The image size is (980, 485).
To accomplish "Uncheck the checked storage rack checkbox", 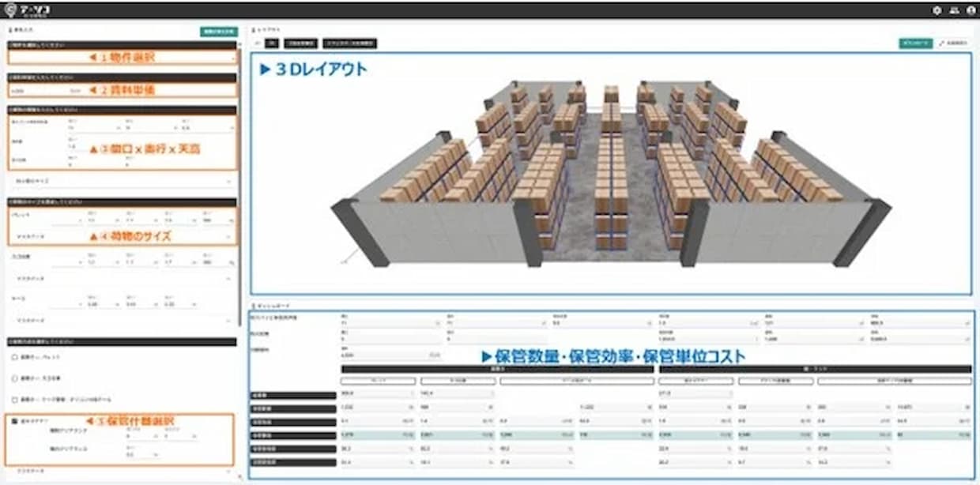I will pos(15,421).
